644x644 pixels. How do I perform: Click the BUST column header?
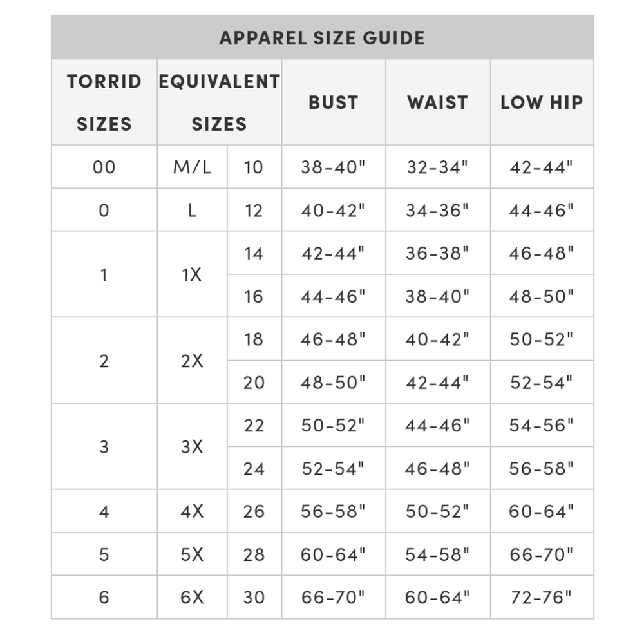pos(334,102)
